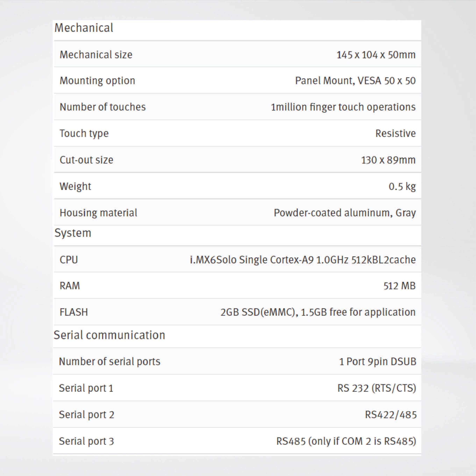The height and width of the screenshot is (476, 476).
Task: Click the System section heading
Action: pos(73,233)
